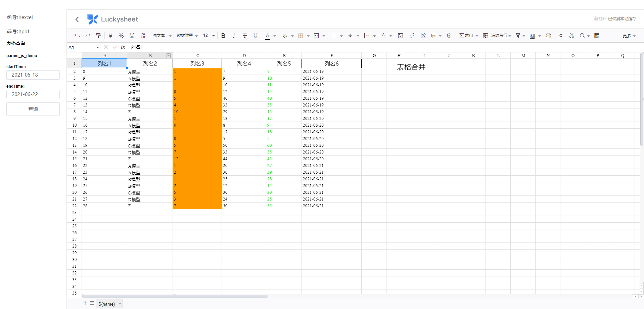Screen dimensions: 644x309
Task: Select the 表格合并 merged cell
Action: point(411,67)
